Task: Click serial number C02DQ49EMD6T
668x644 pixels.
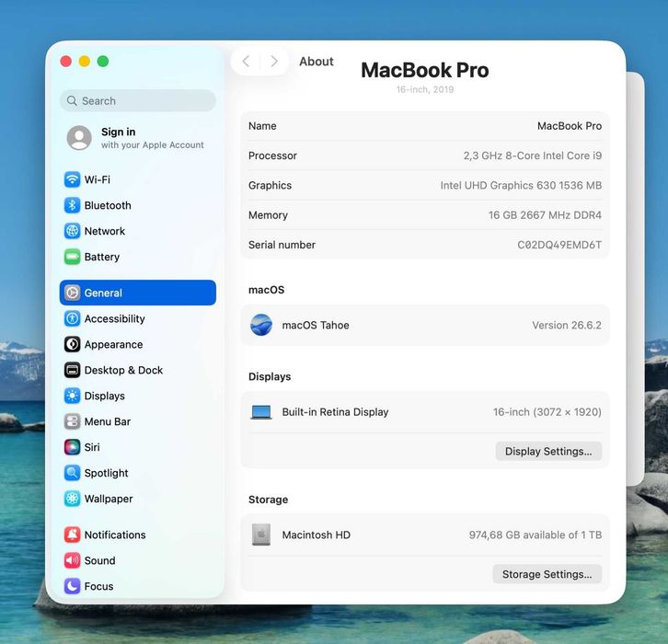Action: click(x=559, y=245)
